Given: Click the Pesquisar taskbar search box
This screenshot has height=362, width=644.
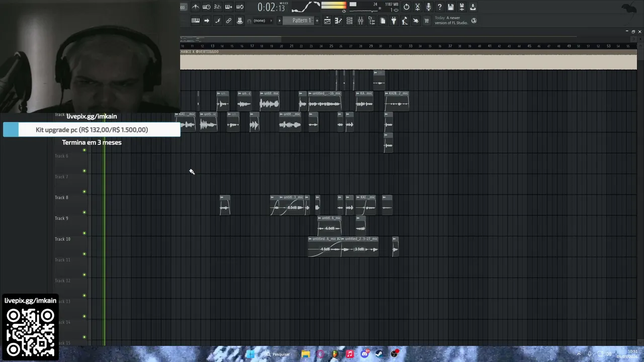Looking at the screenshot, I should click(x=279, y=354).
